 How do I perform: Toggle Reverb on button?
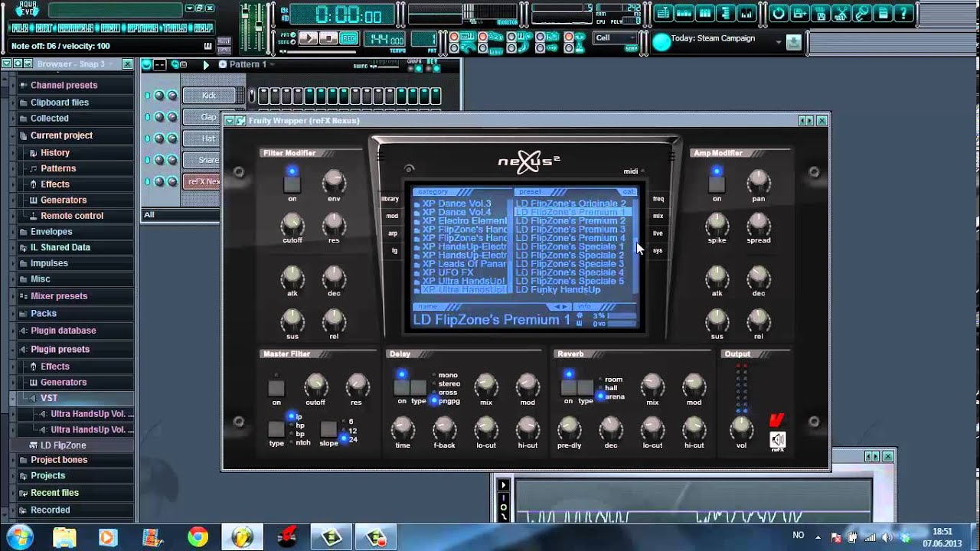click(x=568, y=386)
